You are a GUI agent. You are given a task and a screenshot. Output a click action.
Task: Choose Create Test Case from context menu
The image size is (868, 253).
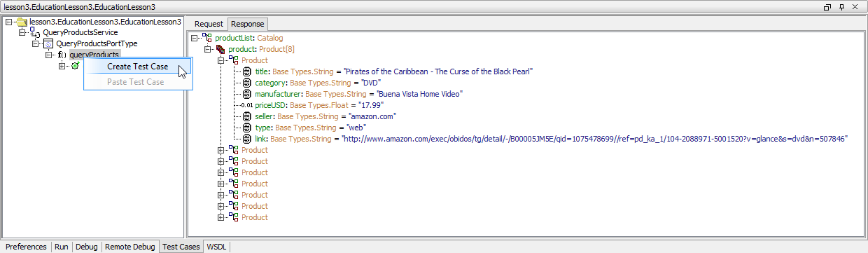(137, 67)
